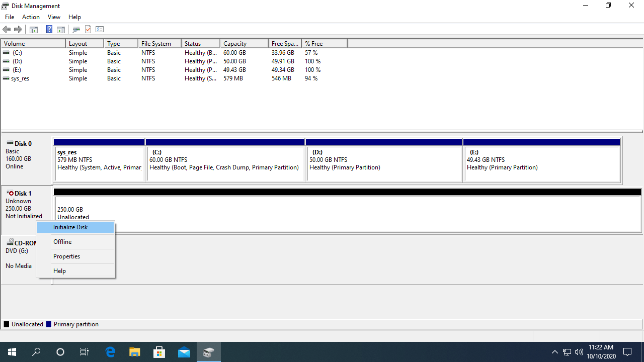Screen dimensions: 644x362
Task: Open the Action menu
Action: point(31,17)
